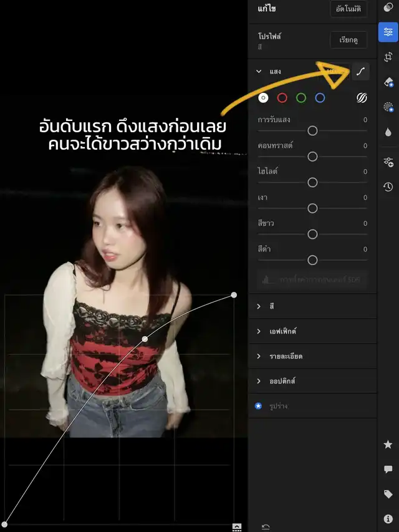Click the การรับแสง exposure slider handle
The height and width of the screenshot is (532, 399).
(312, 130)
